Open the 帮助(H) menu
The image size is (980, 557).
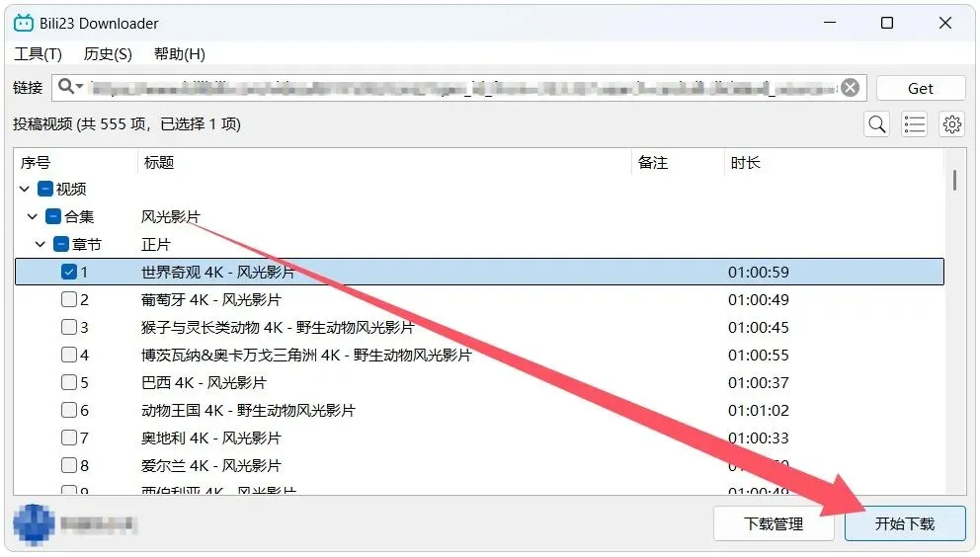(x=180, y=54)
